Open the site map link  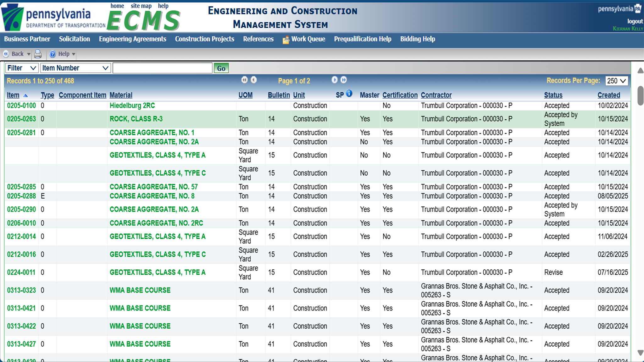(141, 6)
